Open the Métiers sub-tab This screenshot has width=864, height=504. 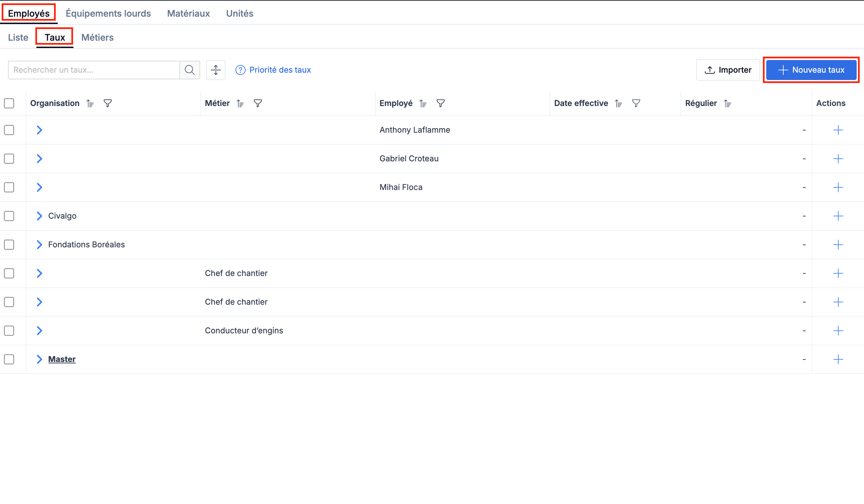point(97,37)
